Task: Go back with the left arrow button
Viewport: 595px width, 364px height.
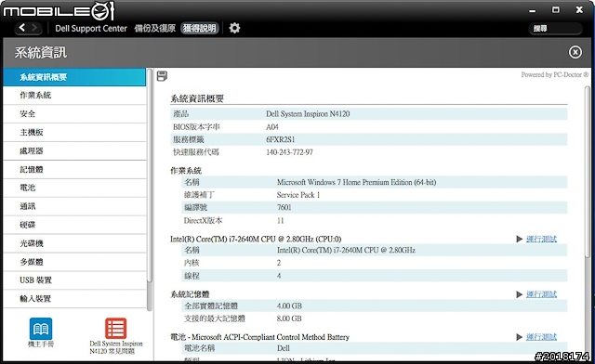Action: pos(22,27)
